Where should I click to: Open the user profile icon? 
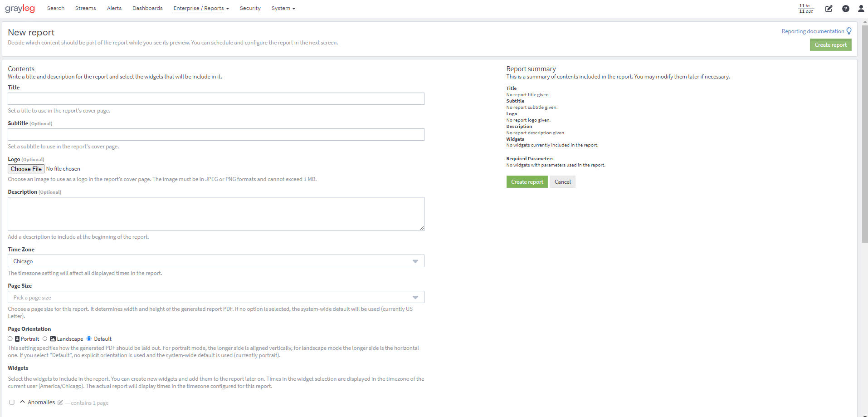(x=861, y=9)
